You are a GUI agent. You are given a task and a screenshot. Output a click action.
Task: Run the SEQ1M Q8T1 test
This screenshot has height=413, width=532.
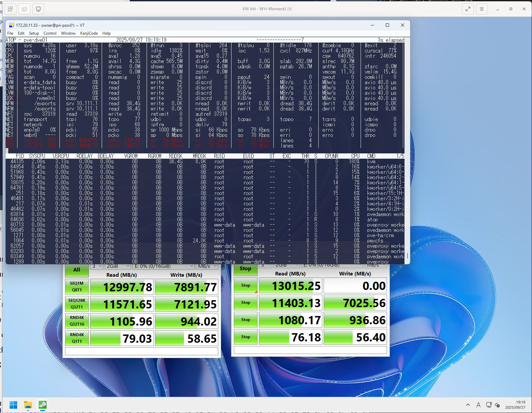77,287
